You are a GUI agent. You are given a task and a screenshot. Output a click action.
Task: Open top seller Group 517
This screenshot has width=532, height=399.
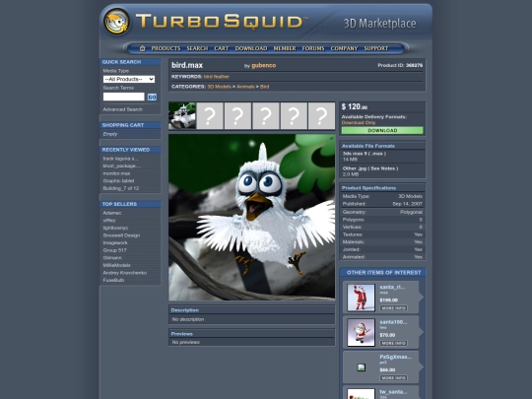114,250
